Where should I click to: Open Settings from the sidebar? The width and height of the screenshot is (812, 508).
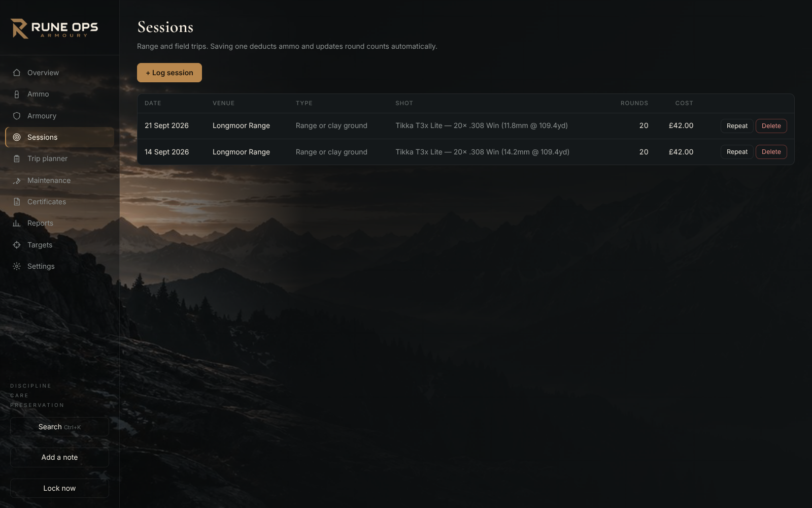[x=59, y=266]
